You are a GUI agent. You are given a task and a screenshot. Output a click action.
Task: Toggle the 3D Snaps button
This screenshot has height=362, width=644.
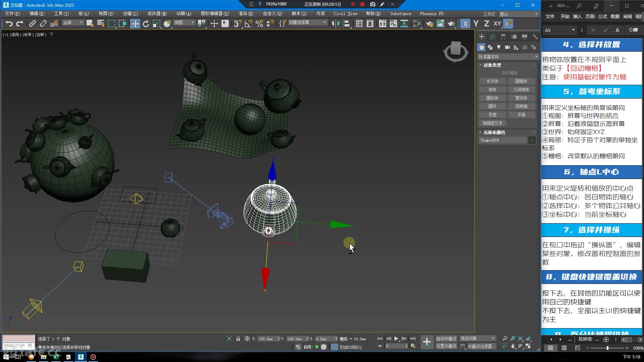(237, 23)
